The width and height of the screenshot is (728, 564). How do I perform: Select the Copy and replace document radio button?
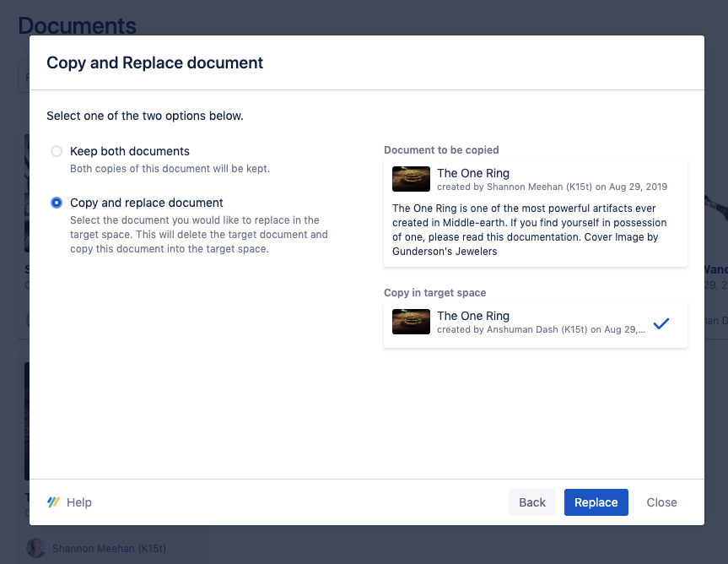57,203
